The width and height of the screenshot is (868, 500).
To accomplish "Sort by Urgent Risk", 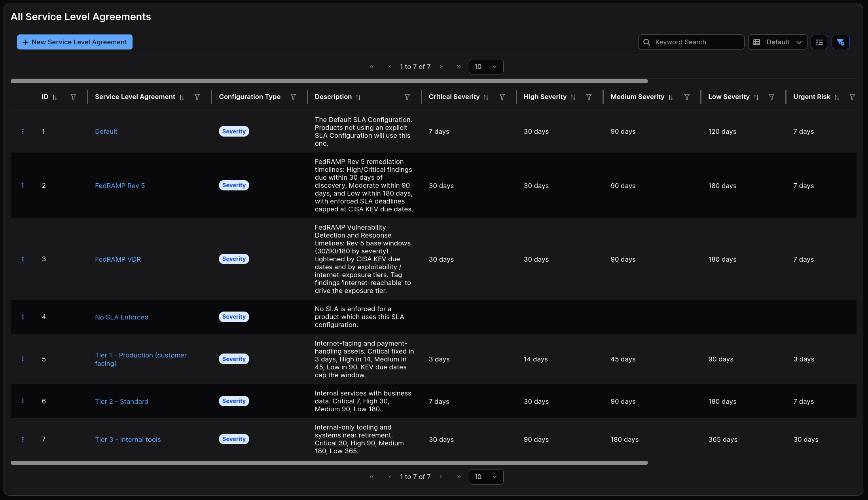I will click(837, 97).
